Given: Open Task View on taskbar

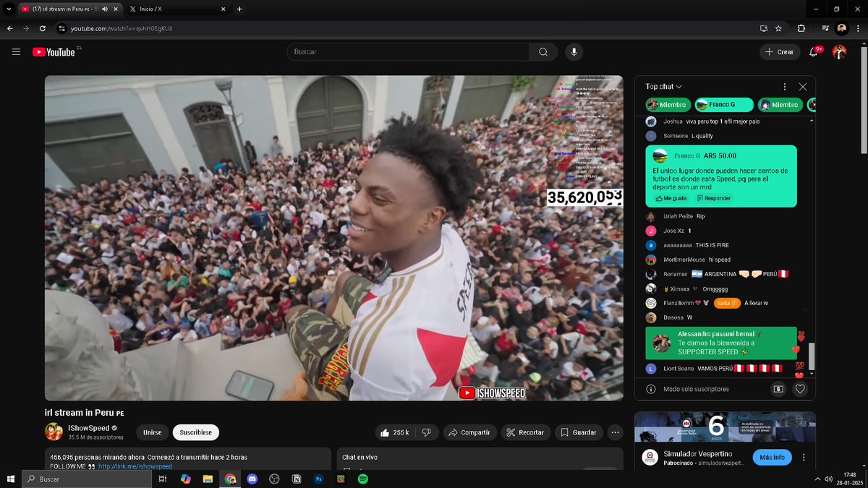Looking at the screenshot, I should [x=163, y=479].
